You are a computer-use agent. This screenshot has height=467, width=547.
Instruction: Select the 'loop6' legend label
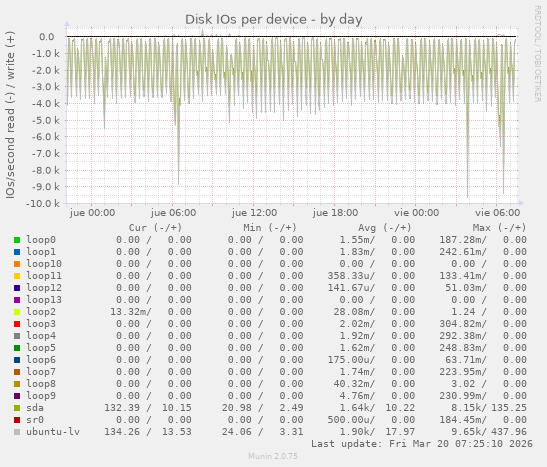(41, 360)
